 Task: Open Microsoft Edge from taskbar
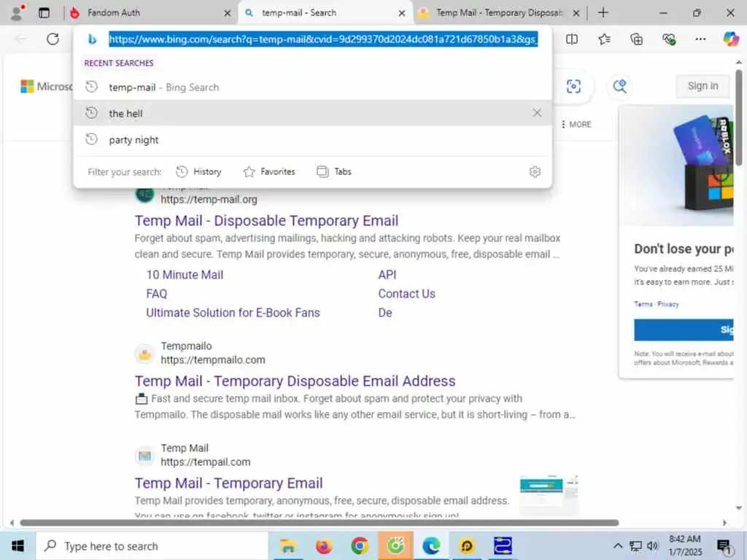(x=431, y=546)
